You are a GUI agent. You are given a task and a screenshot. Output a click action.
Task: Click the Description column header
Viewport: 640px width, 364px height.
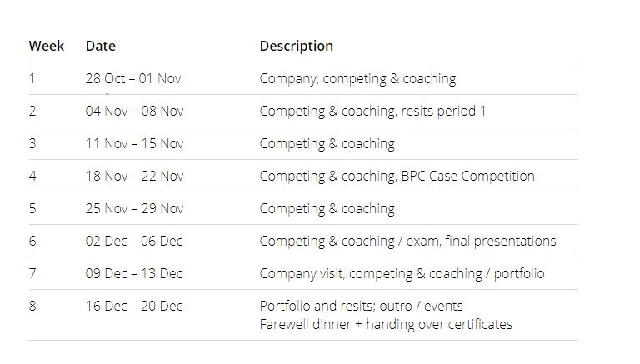tap(297, 46)
